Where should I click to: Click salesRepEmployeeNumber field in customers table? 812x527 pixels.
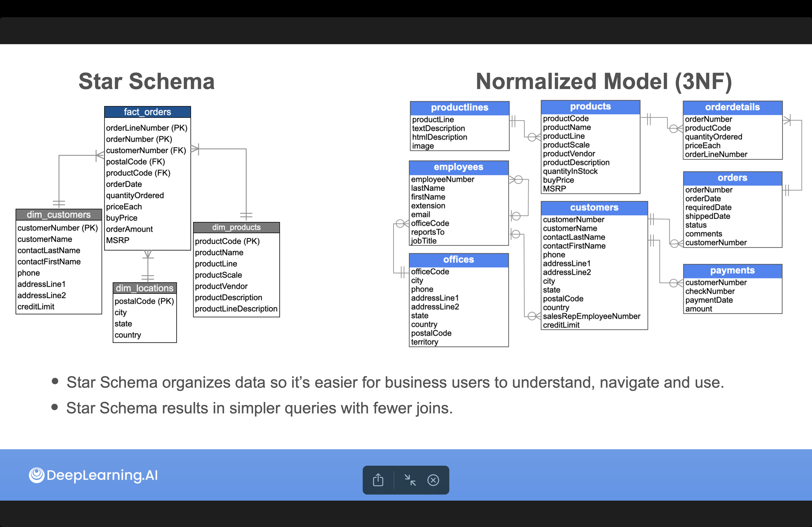pos(591,316)
